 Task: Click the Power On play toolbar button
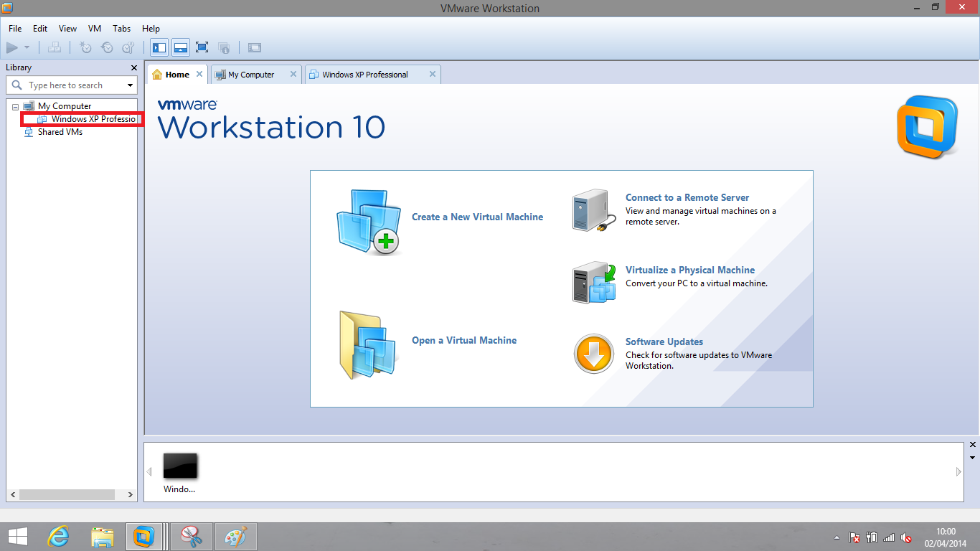pos(12,48)
